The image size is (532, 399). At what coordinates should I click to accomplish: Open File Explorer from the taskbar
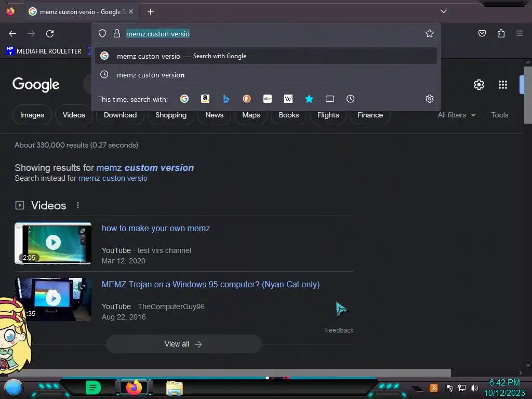pyautogui.click(x=175, y=388)
